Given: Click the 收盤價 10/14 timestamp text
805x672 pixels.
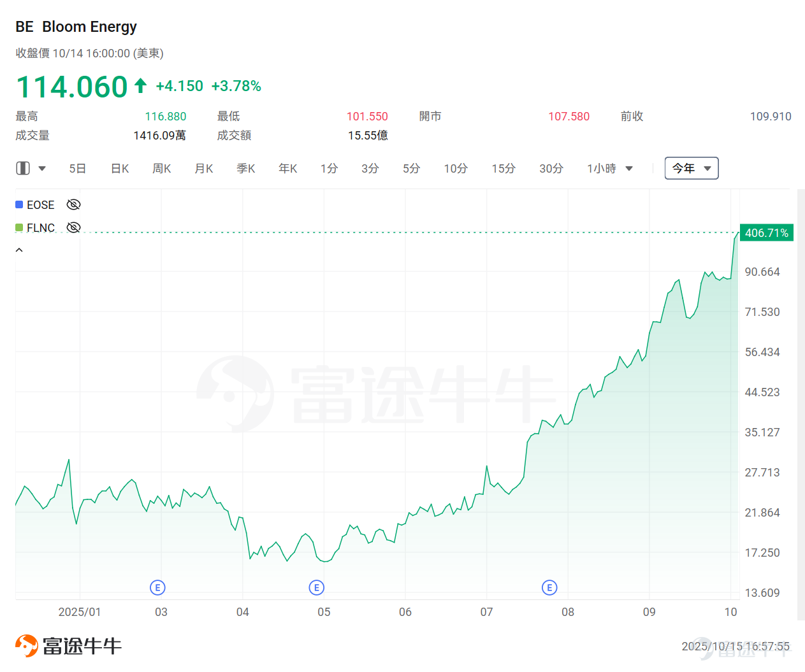Looking at the screenshot, I should pos(90,54).
